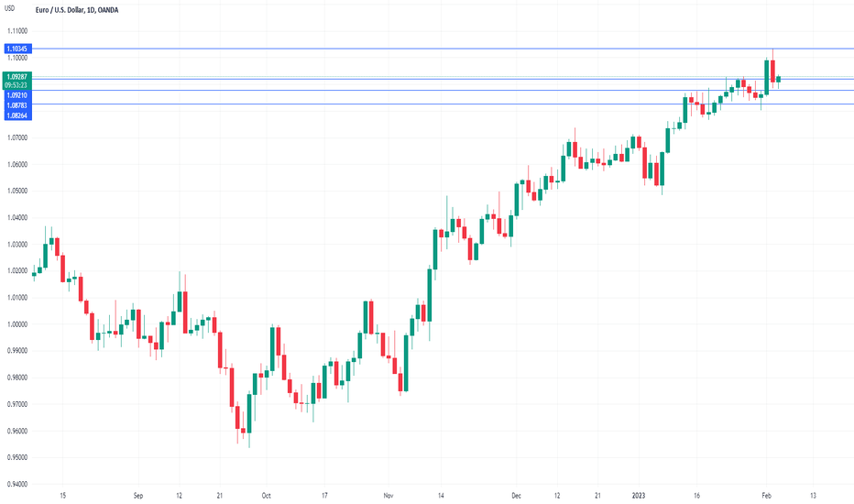Screen dimensions: 854x504
Task: Select the Oct date on time axis
Action: pos(267,496)
